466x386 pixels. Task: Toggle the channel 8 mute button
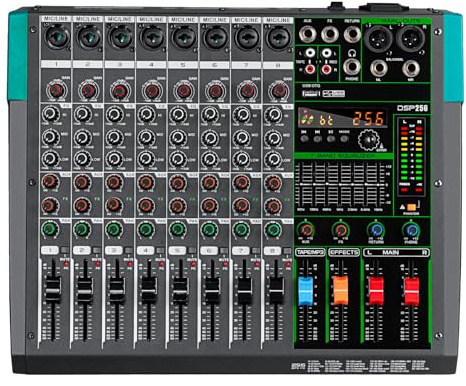click(x=287, y=250)
